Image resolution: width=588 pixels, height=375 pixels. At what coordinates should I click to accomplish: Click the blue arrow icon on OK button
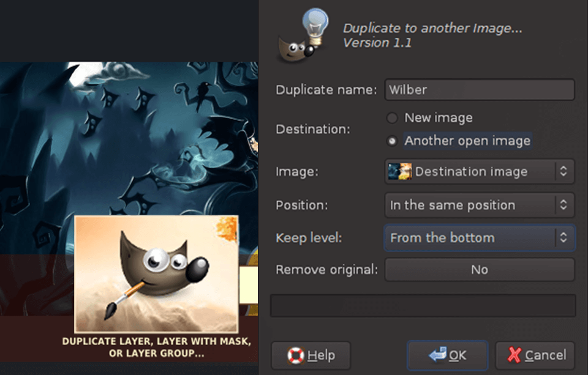438,355
